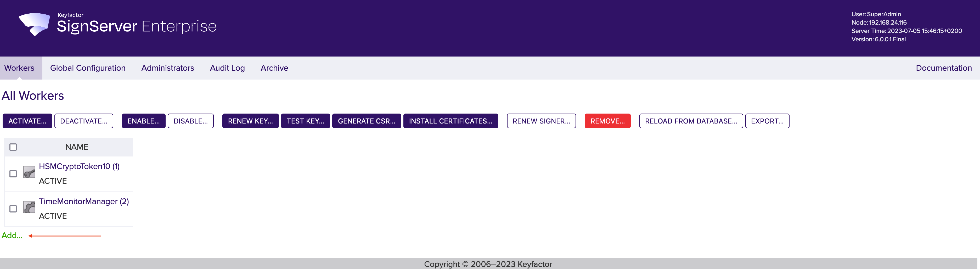This screenshot has height=269, width=980.
Task: Click Install Certificates button
Action: point(450,121)
